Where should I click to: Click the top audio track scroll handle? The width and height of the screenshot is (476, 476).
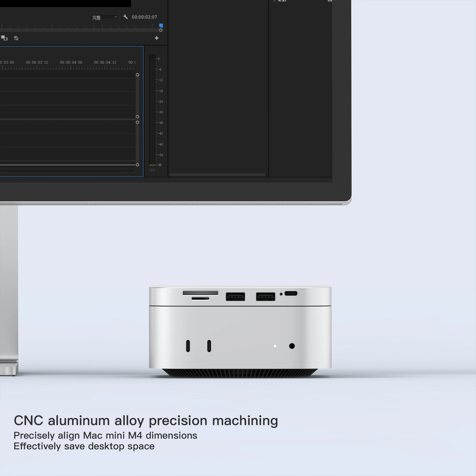click(138, 122)
